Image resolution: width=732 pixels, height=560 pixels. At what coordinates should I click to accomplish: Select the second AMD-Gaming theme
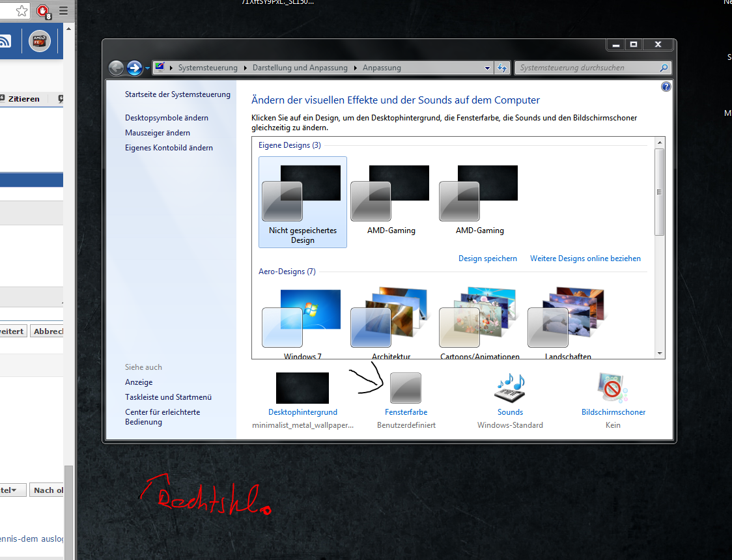(x=479, y=200)
